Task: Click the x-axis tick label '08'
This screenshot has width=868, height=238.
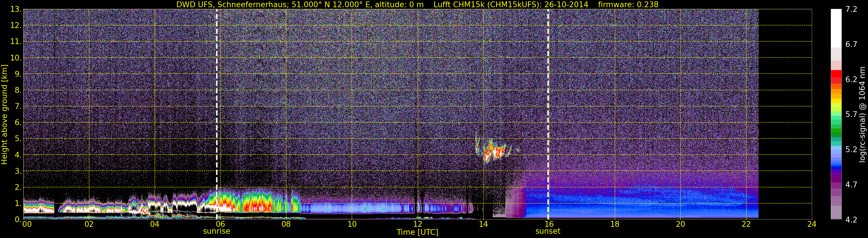Action: 286,224
